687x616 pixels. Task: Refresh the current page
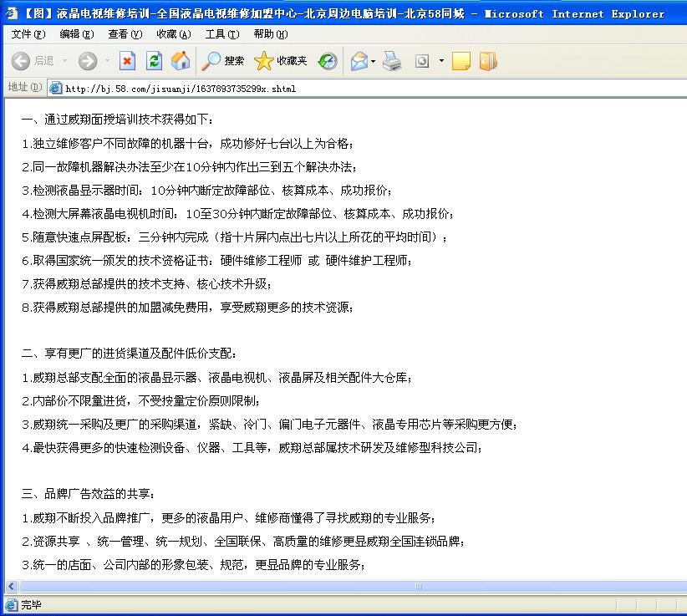pos(154,61)
